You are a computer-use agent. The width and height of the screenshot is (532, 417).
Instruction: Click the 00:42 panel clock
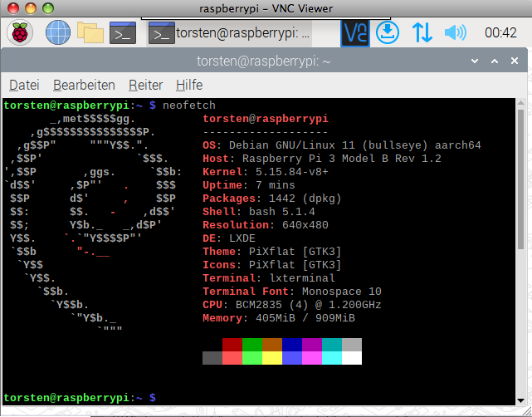(500, 33)
